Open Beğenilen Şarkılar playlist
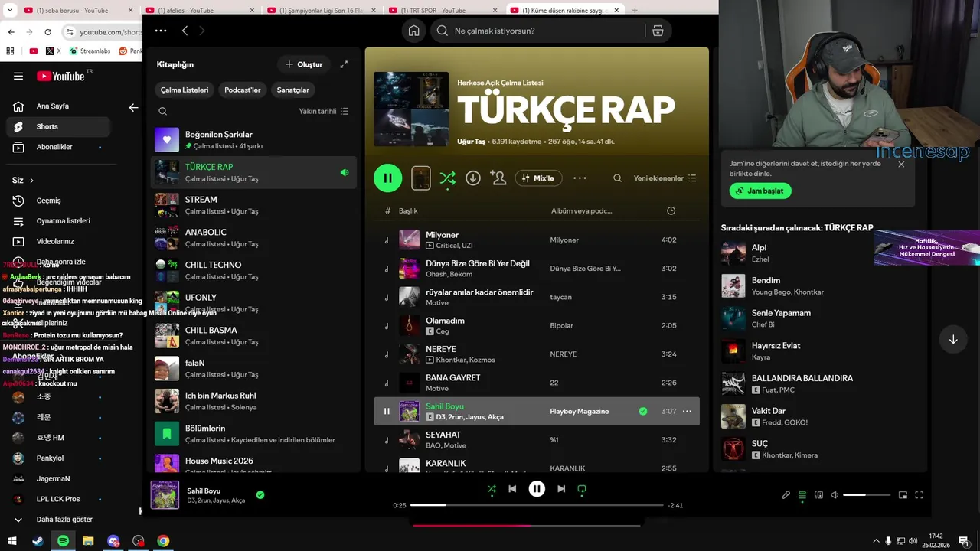Screen dimensions: 980x551 [253, 140]
